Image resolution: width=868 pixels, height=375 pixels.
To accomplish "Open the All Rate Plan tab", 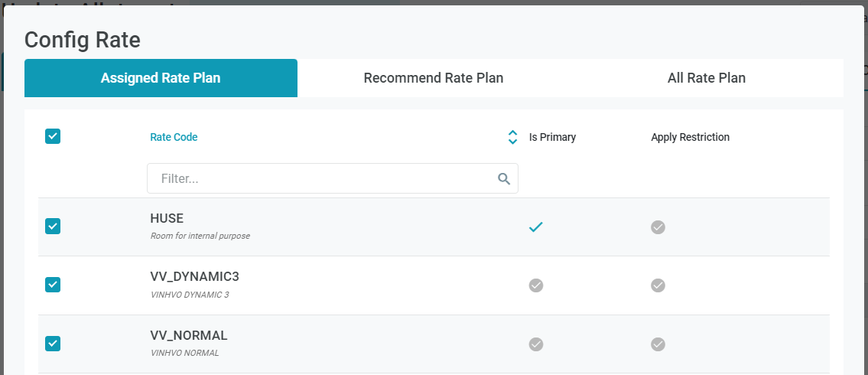I will 707,78.
